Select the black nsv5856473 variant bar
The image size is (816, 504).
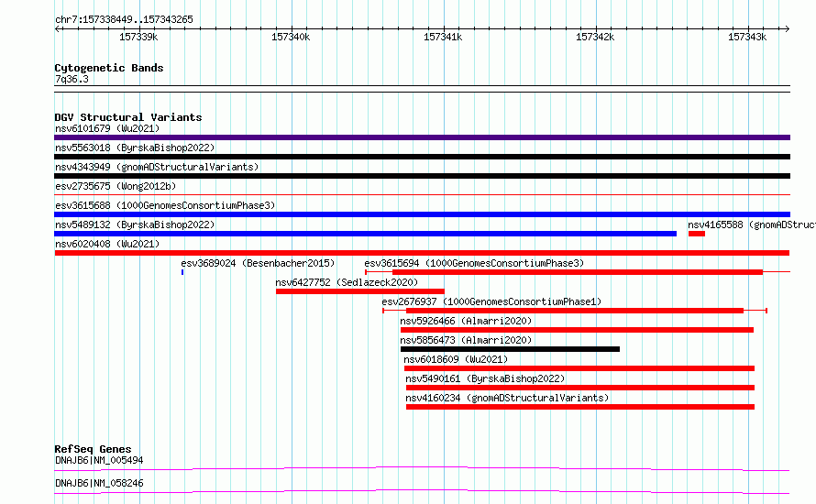pos(510,349)
